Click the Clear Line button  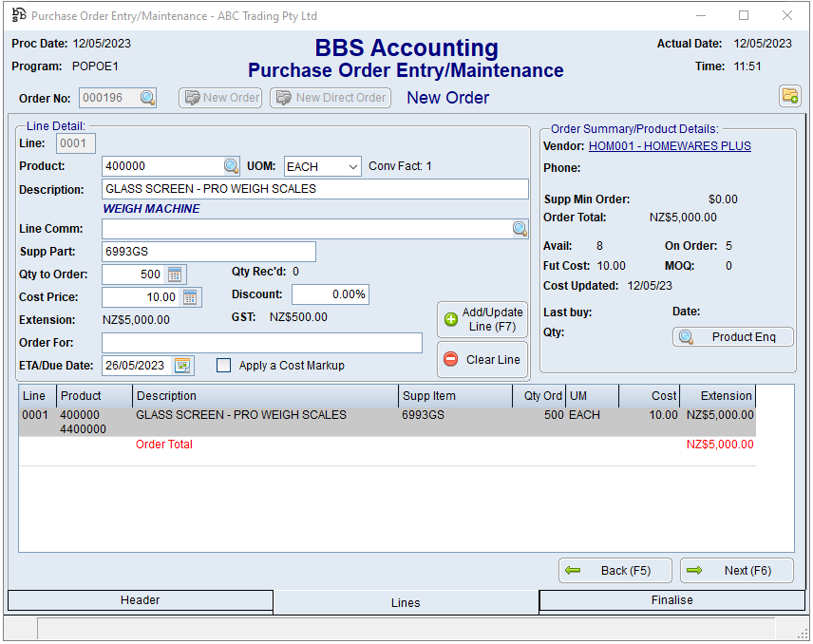(482, 360)
